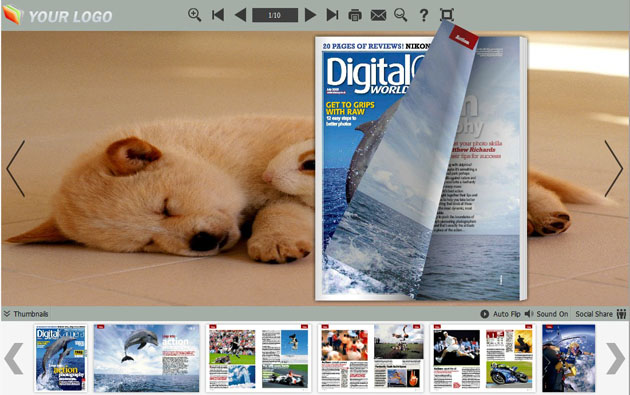The image size is (630, 395).
Task: Start Auto Flip playback
Action: click(x=501, y=314)
